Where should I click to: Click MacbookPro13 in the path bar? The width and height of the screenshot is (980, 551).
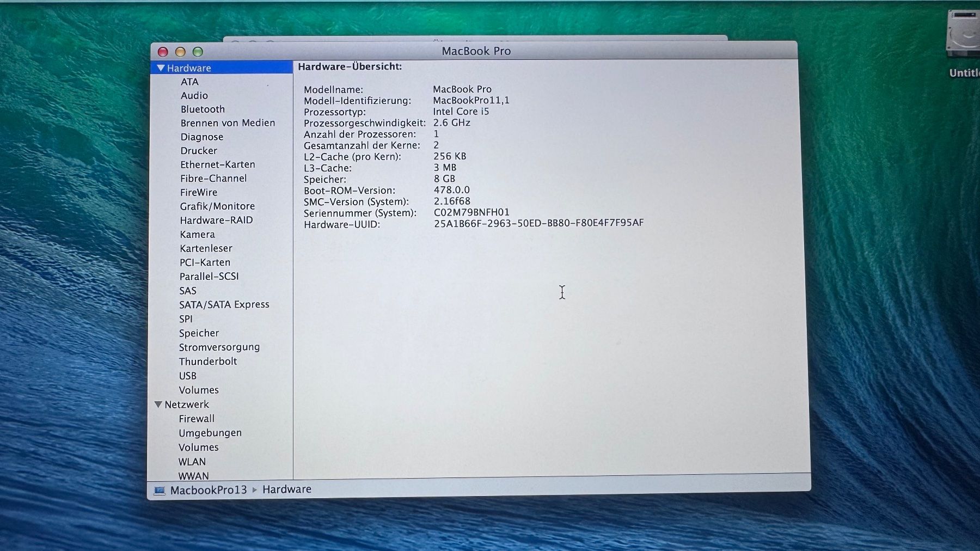(209, 490)
